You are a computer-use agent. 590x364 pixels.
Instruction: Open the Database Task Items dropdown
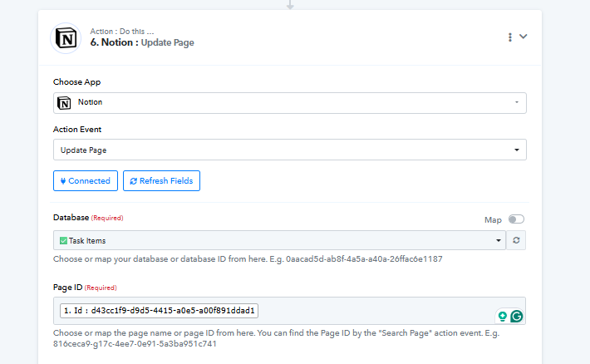pyautogui.click(x=279, y=240)
